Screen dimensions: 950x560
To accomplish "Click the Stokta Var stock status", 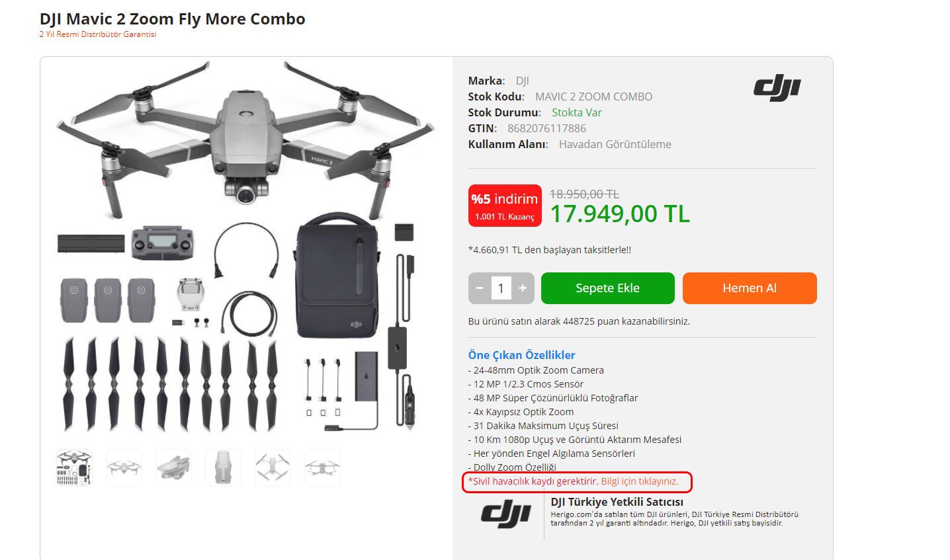I will [577, 112].
